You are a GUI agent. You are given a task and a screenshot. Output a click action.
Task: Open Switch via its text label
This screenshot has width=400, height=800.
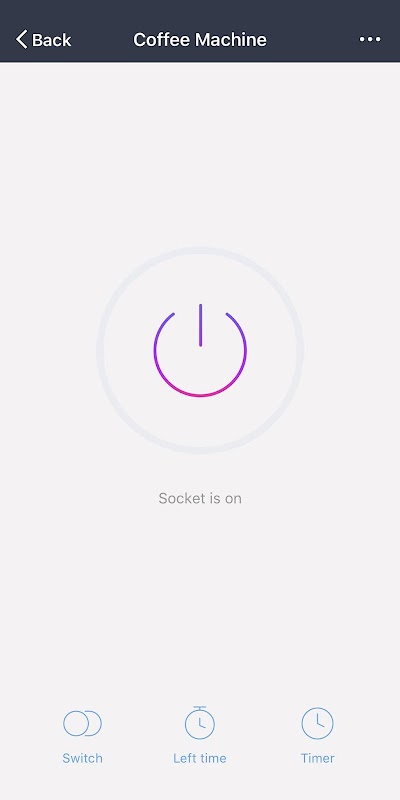(82, 758)
